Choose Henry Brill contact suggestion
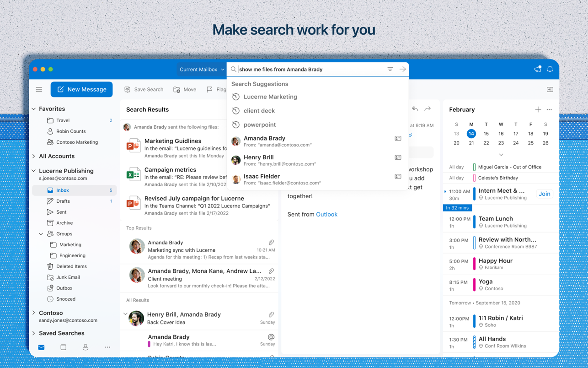 coord(317,160)
